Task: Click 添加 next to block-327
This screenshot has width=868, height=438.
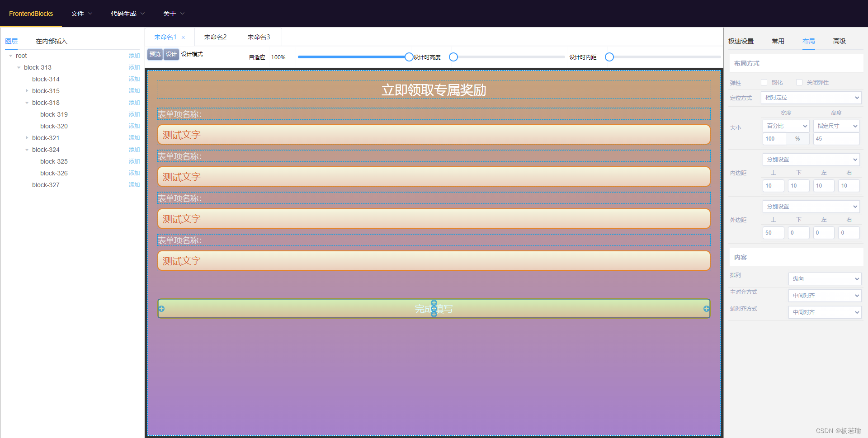Action: click(x=134, y=185)
